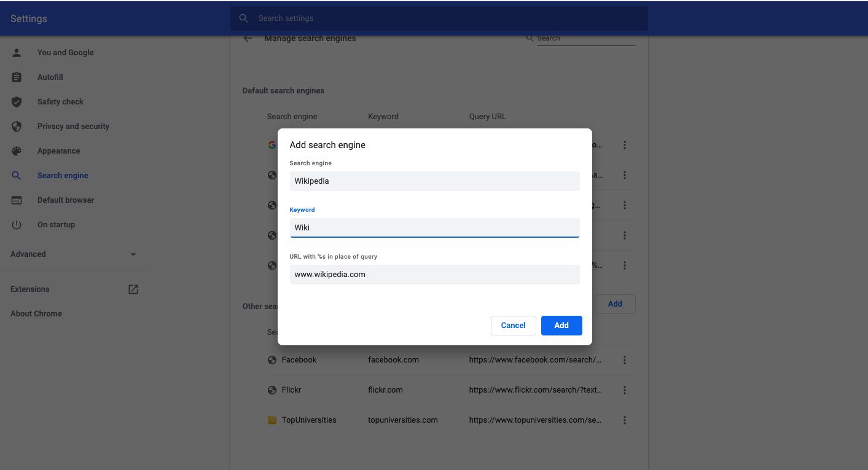Expand the Advanced section arrow
The image size is (868, 470).
click(x=133, y=254)
